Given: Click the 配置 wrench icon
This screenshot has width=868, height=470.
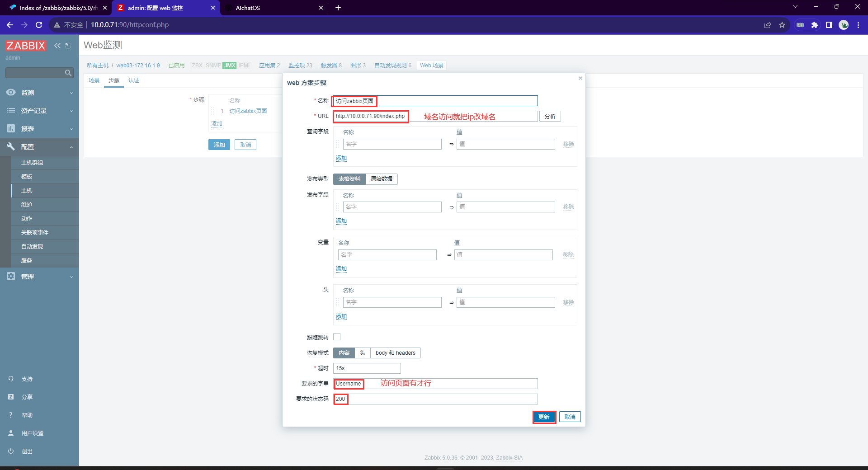Looking at the screenshot, I should click(x=11, y=146).
